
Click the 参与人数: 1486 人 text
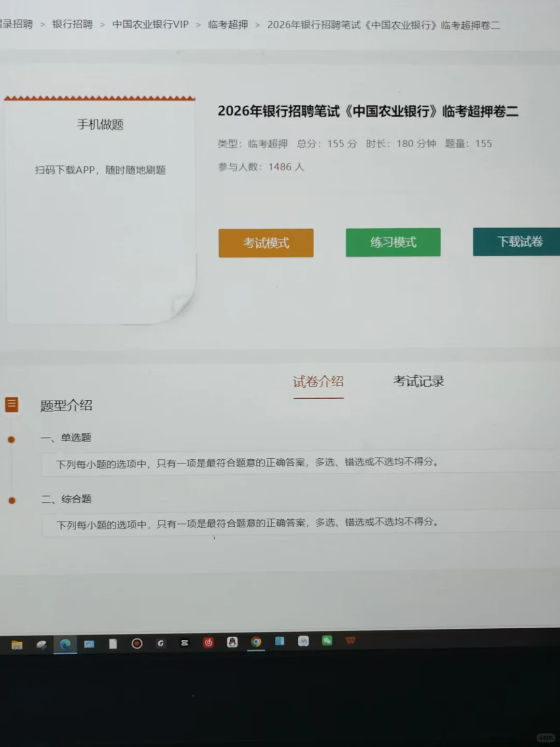(261, 167)
